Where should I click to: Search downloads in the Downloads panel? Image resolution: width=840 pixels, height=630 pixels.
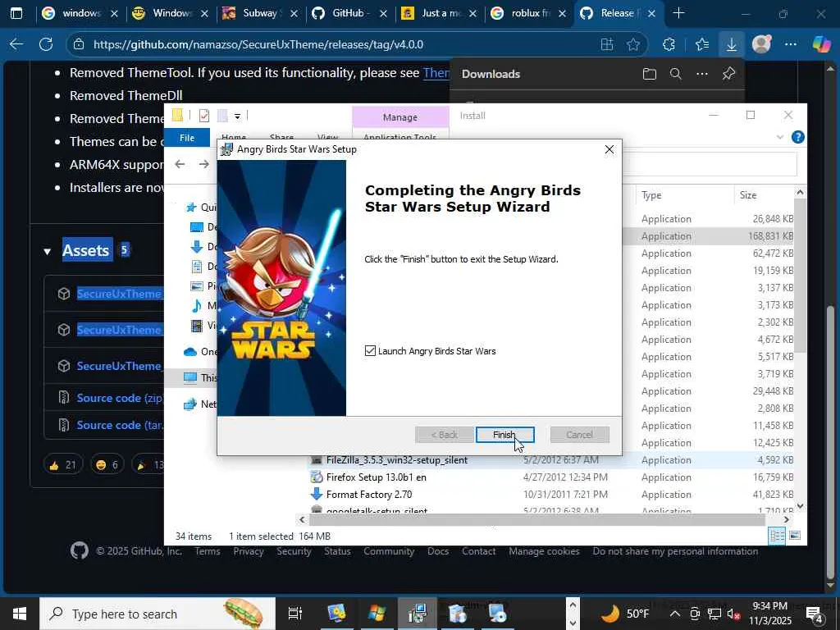coord(676,74)
